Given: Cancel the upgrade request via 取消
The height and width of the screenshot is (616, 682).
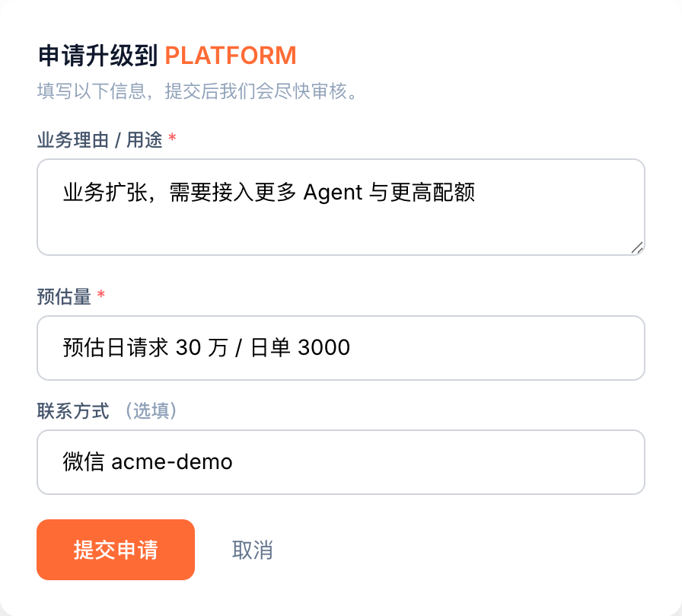Looking at the screenshot, I should point(252,550).
